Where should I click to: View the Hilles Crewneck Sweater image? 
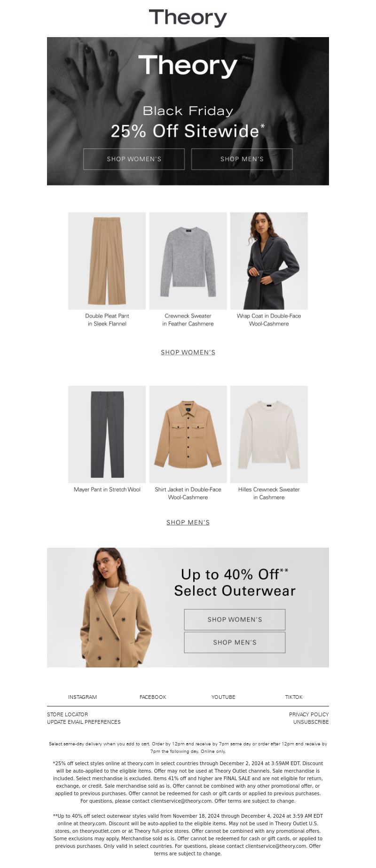[x=269, y=434]
